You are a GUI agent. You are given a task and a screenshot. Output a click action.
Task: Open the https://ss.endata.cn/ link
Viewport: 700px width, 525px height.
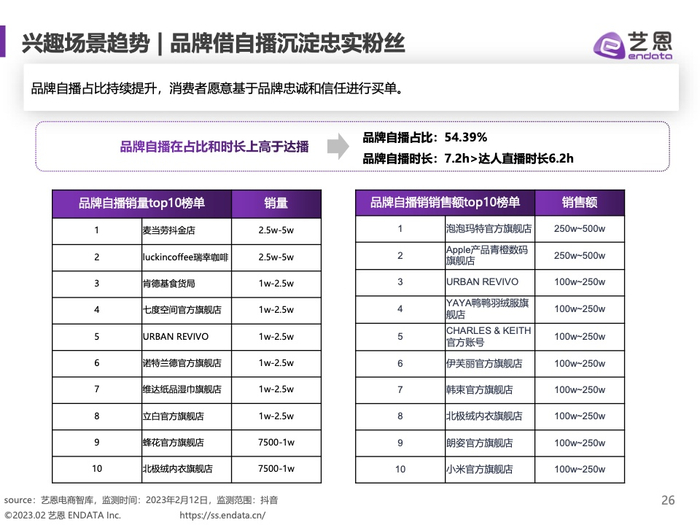tap(222, 515)
